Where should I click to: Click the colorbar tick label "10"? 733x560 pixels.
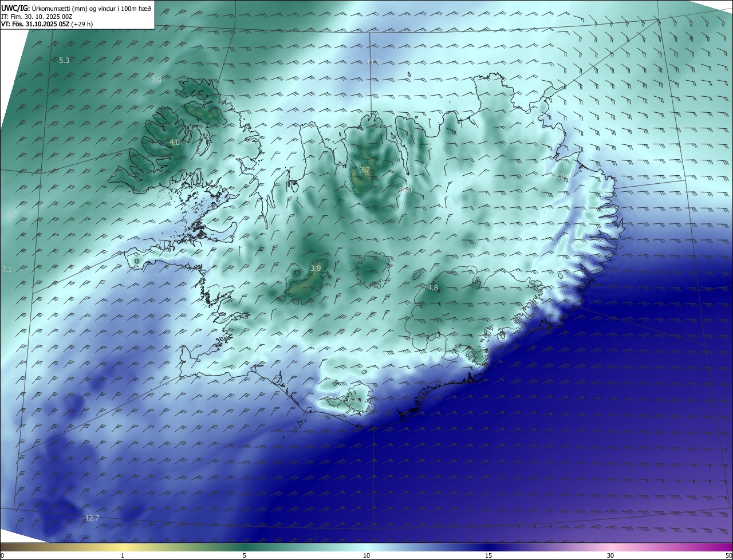(366, 555)
